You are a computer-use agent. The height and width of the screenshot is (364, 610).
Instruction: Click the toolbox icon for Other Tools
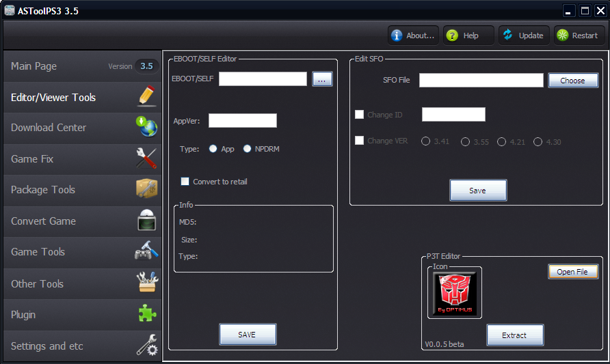point(147,282)
